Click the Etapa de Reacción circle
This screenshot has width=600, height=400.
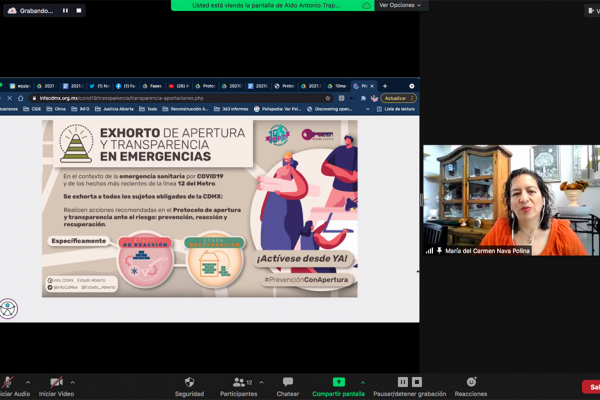[x=146, y=260]
